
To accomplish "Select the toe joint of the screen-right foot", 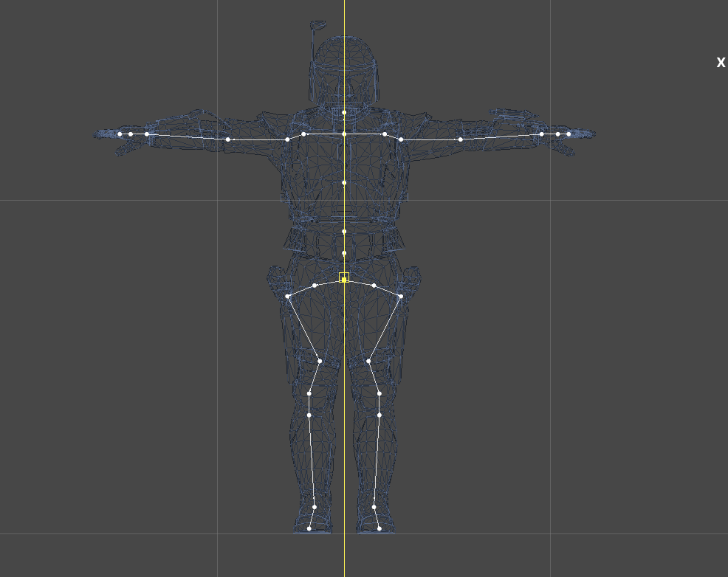I will pyautogui.click(x=379, y=528).
